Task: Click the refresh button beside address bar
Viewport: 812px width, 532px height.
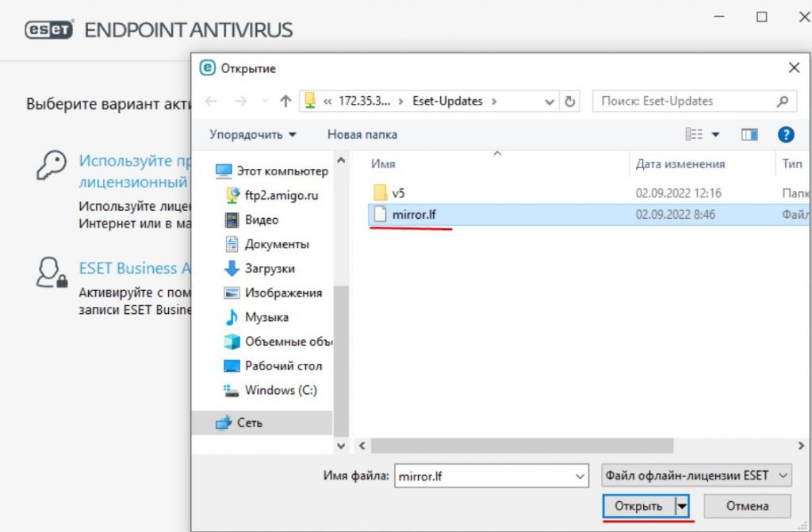Action: click(570, 101)
